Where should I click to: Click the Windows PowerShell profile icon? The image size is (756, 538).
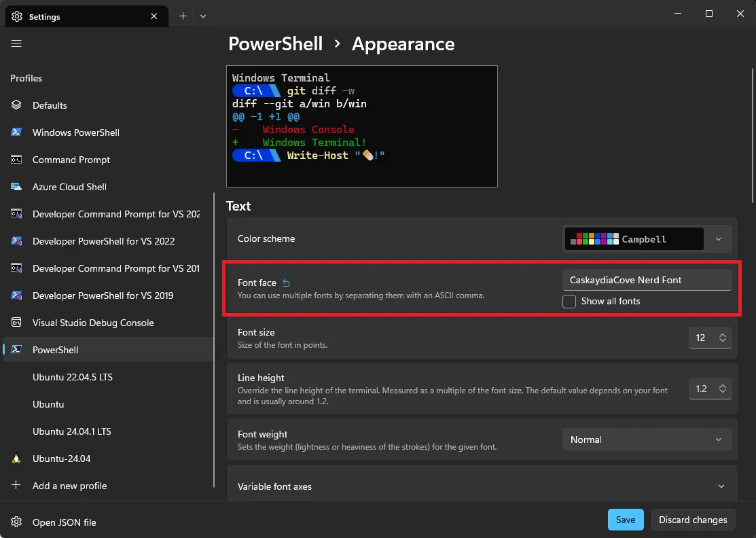(16, 132)
